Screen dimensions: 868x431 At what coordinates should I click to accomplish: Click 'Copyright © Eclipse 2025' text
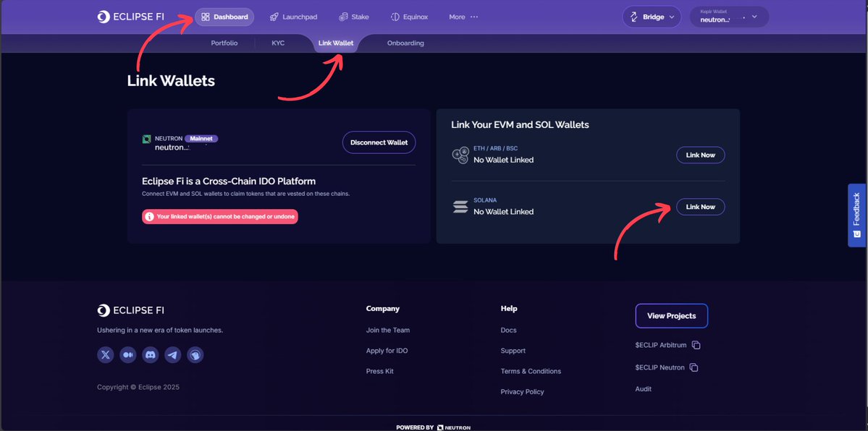point(138,388)
